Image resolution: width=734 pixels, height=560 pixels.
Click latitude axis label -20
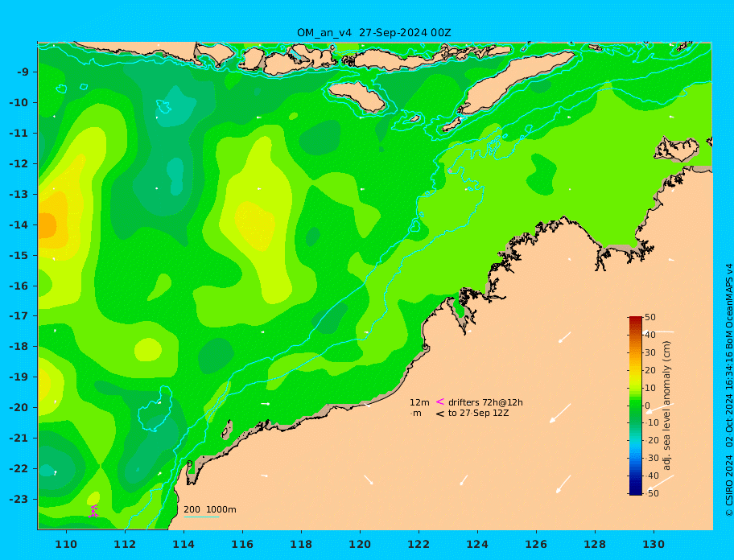[x=19, y=407]
